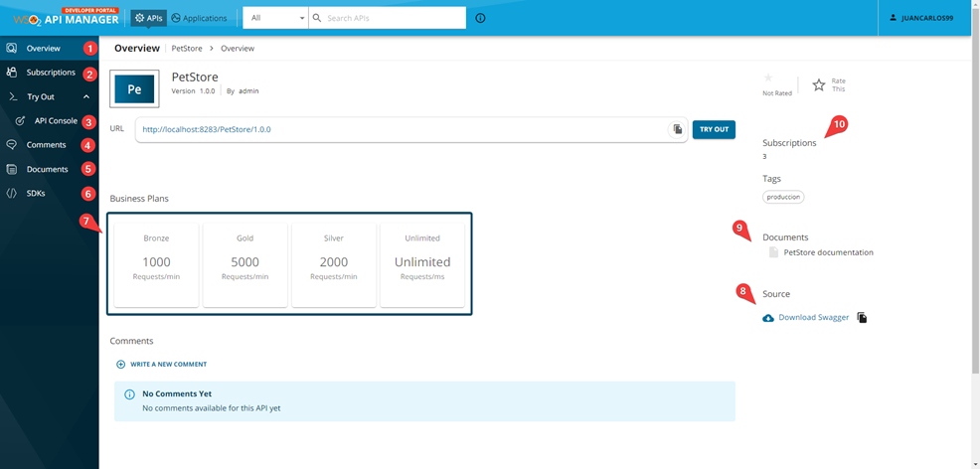Select Overview in the left sidebar

[x=44, y=48]
